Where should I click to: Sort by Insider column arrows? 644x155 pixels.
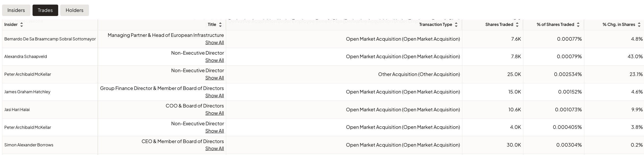pyautogui.click(x=22, y=25)
